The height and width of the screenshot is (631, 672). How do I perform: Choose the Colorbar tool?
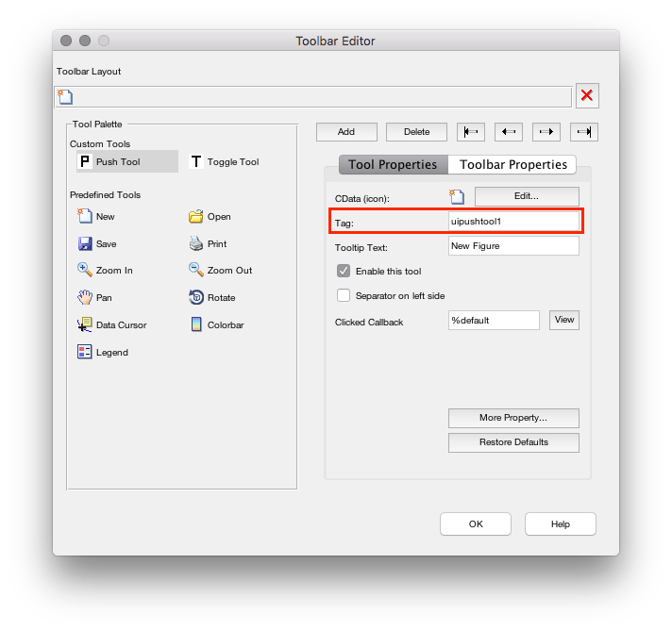216,324
